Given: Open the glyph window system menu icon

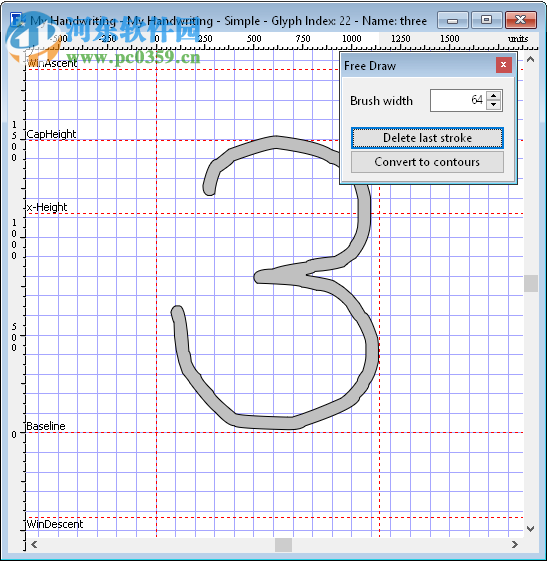Looking at the screenshot, I should click(x=16, y=19).
